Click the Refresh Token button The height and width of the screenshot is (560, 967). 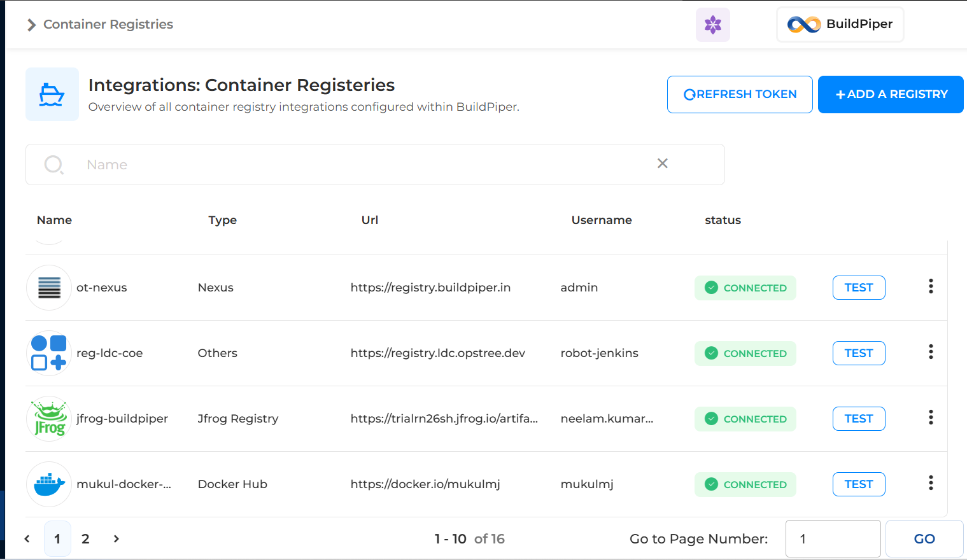740,94
